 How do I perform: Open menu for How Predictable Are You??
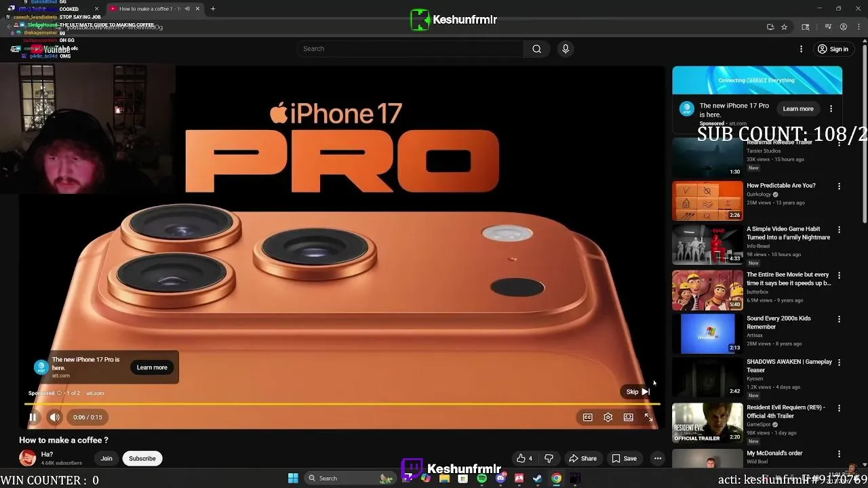pos(839,186)
